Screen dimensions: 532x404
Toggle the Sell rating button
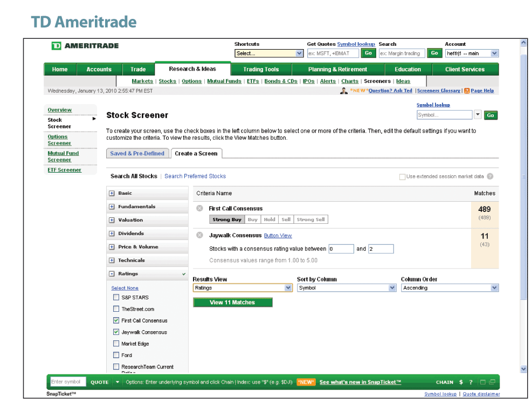[x=286, y=220]
